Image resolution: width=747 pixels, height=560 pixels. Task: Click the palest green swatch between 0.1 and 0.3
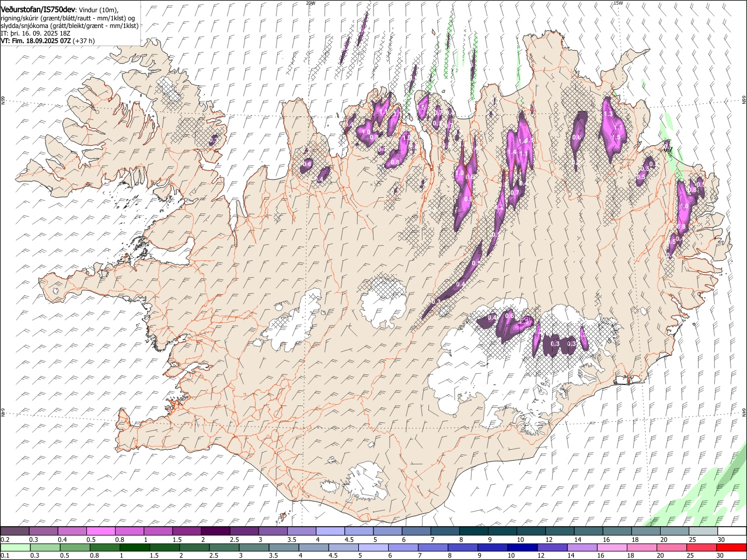[x=15, y=547]
